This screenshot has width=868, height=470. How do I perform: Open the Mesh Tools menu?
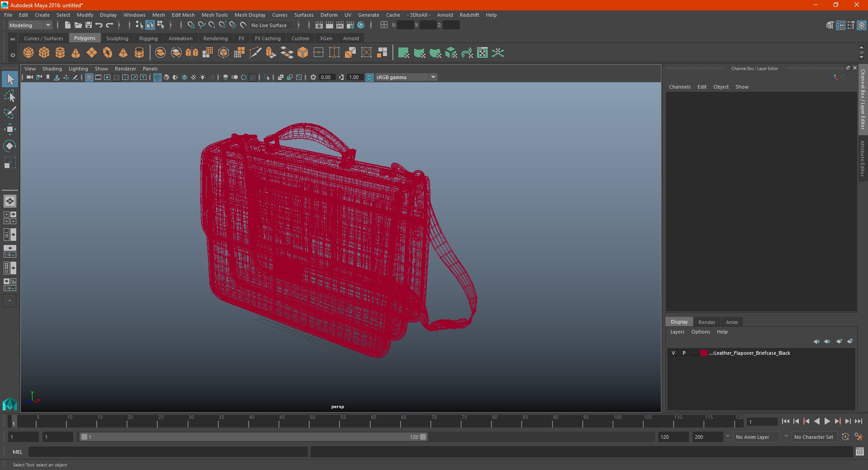pyautogui.click(x=214, y=15)
